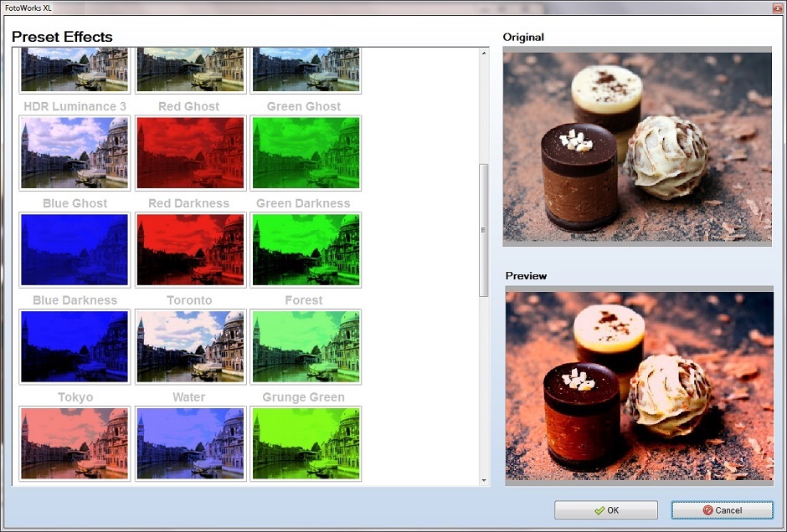The width and height of the screenshot is (787, 532).
Task: Select the Red Ghost effect
Action: (189, 152)
